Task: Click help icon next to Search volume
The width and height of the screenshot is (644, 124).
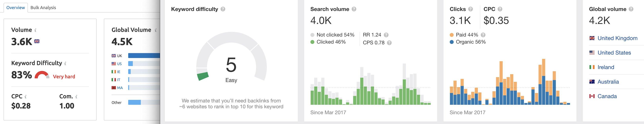Action: (354, 9)
